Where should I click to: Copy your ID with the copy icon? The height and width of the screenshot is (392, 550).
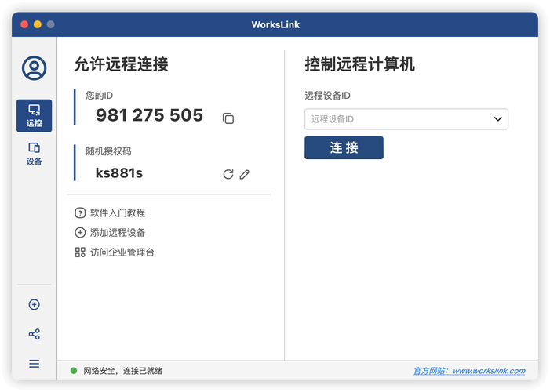coord(228,118)
